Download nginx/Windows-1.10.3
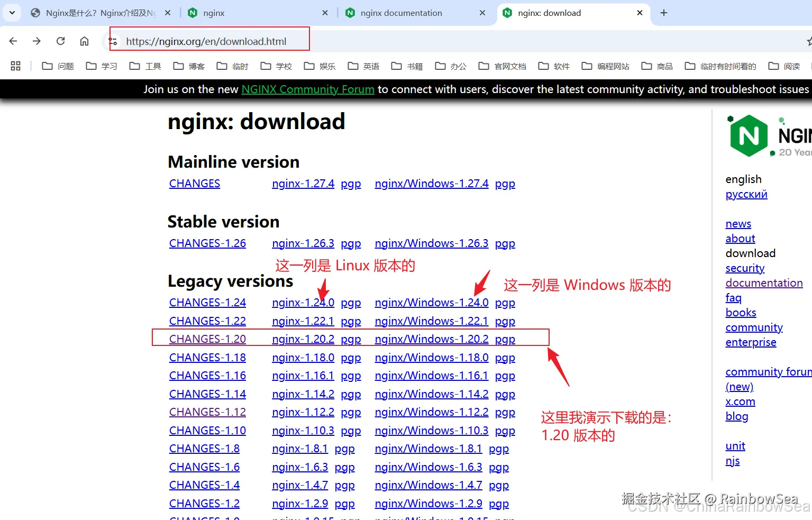Viewport: 812px width, 520px height. (432, 431)
